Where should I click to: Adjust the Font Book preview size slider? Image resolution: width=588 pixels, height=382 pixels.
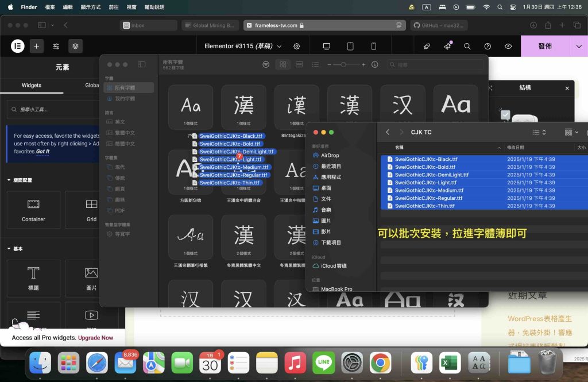tap(343, 64)
